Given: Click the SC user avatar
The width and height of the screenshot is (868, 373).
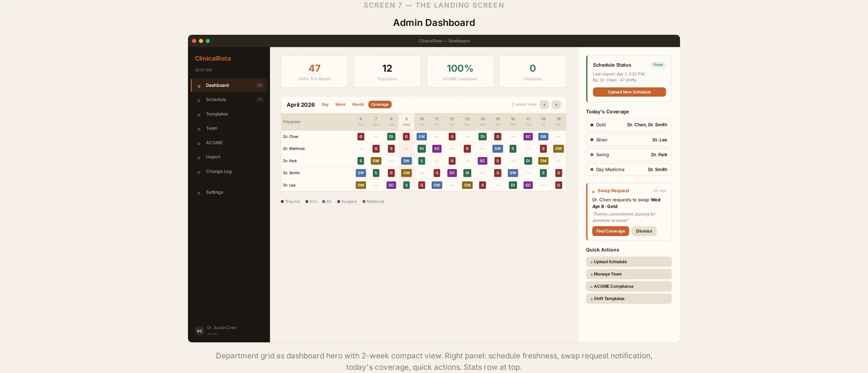Looking at the screenshot, I should (x=200, y=331).
